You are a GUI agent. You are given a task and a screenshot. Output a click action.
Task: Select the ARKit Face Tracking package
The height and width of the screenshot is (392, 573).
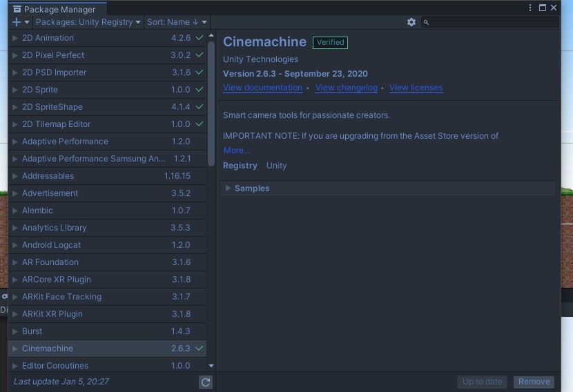pyautogui.click(x=108, y=297)
